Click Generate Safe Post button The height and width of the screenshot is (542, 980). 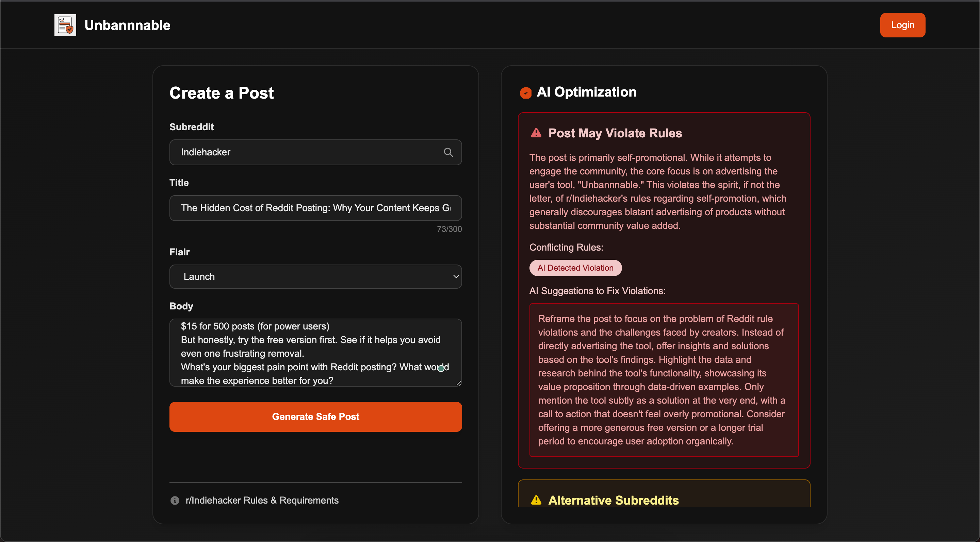click(x=315, y=417)
